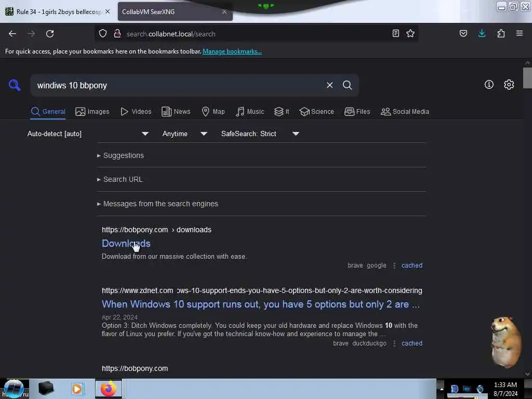Toggle reader view icon in address bar
This screenshot has width=532, height=399.
[395, 33]
